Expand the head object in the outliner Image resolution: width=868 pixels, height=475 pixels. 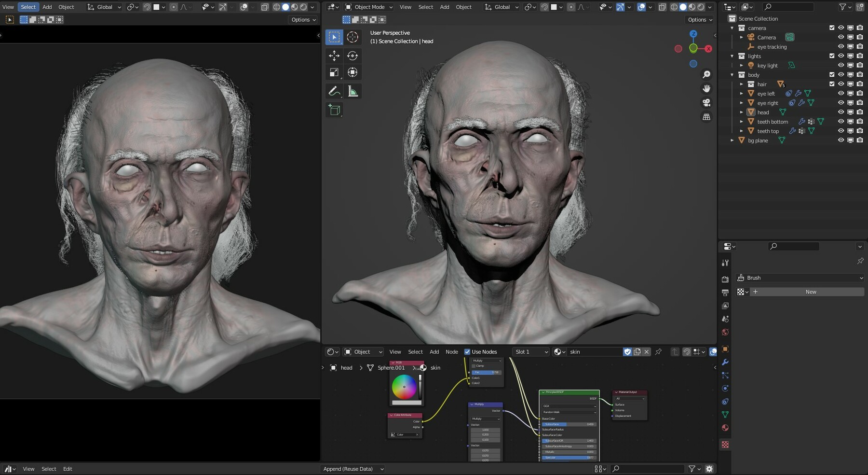(x=741, y=112)
